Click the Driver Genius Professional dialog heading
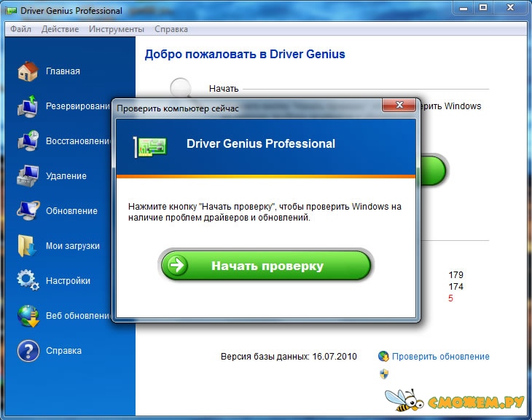532x420 pixels. click(x=261, y=143)
